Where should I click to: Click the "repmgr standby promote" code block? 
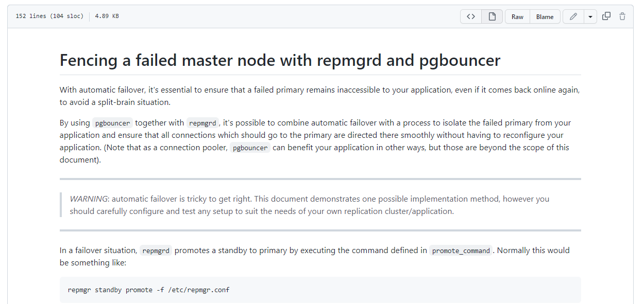pos(148,290)
